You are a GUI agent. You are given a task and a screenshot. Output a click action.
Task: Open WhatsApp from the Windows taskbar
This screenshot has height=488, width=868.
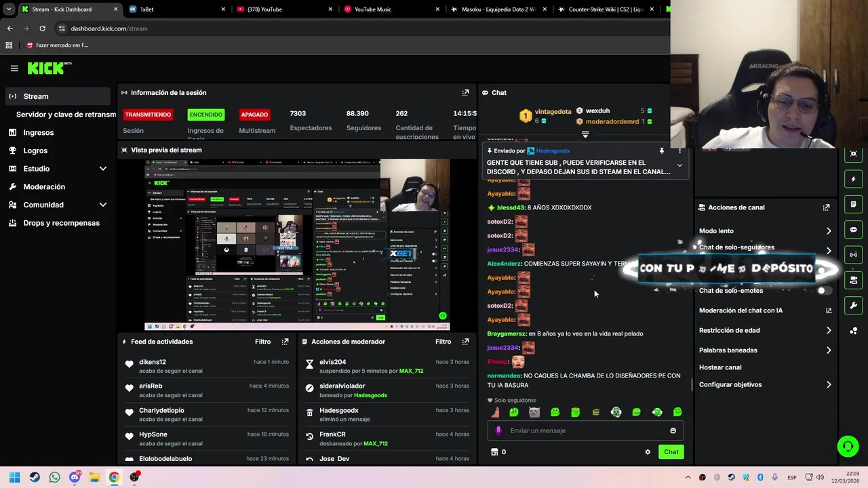point(54,477)
